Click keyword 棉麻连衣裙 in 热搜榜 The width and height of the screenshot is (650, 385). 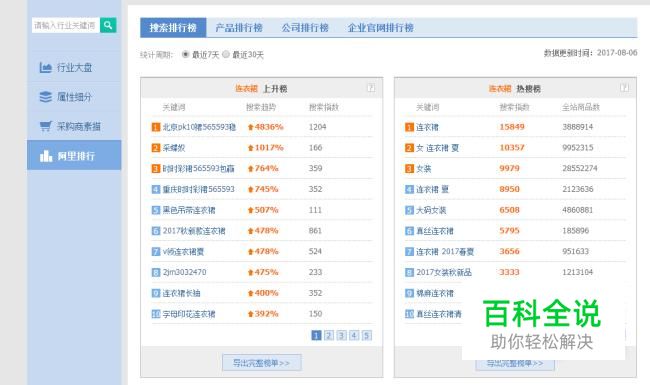435,293
